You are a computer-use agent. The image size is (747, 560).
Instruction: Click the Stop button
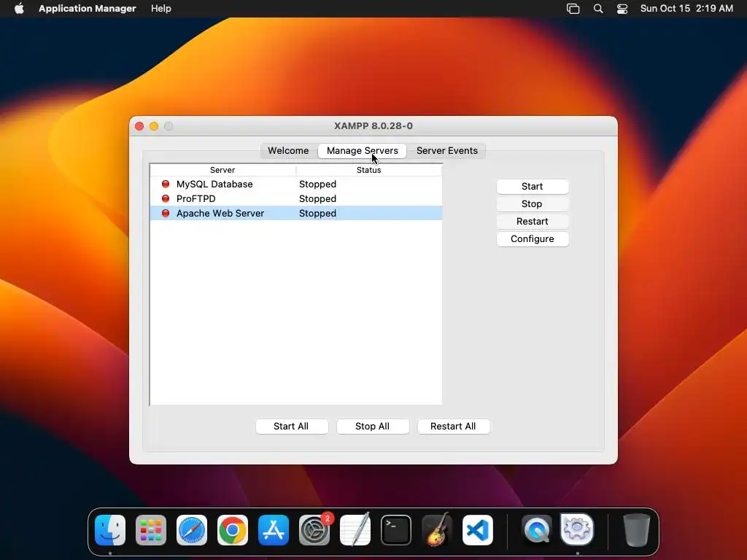coord(532,204)
